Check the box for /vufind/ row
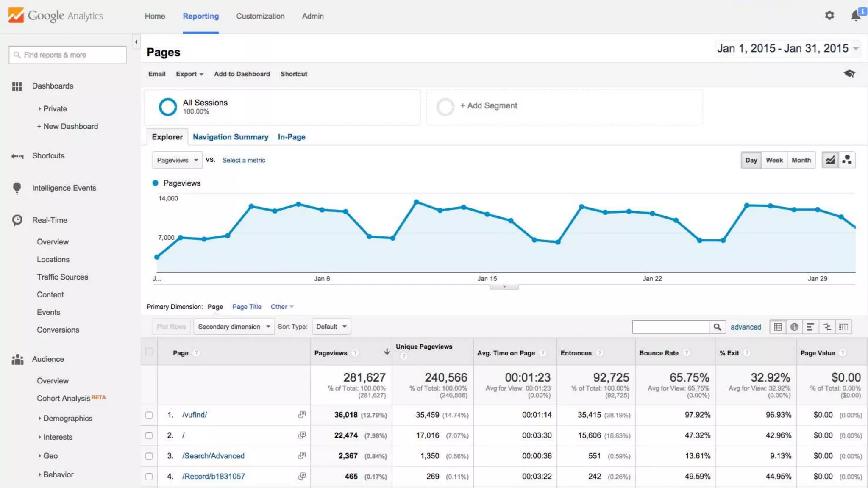Image resolution: width=868 pixels, height=488 pixels. [x=149, y=415]
